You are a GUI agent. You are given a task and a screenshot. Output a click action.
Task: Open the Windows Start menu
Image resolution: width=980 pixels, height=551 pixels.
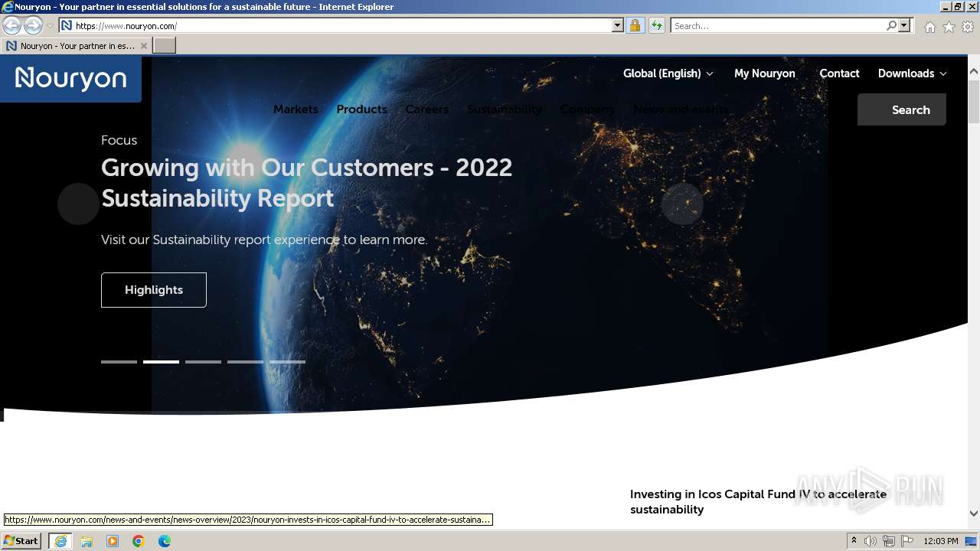point(21,541)
